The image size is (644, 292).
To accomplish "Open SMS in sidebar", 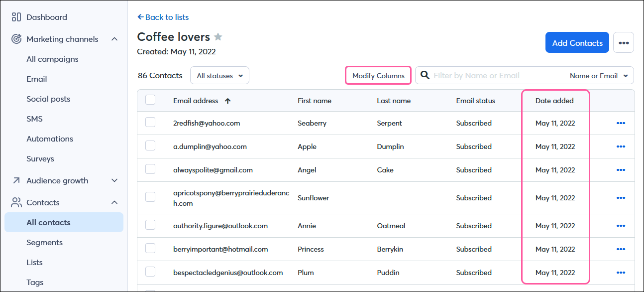I will tap(34, 119).
